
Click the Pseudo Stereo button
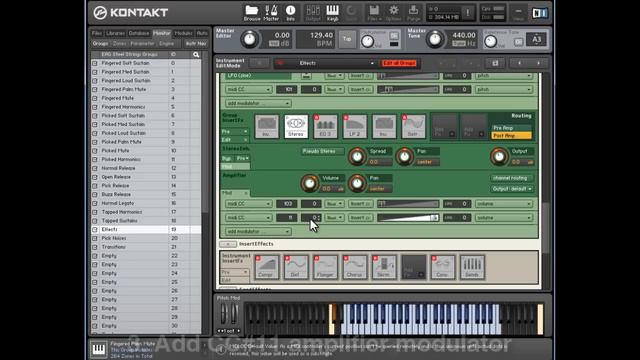pyautogui.click(x=322, y=151)
